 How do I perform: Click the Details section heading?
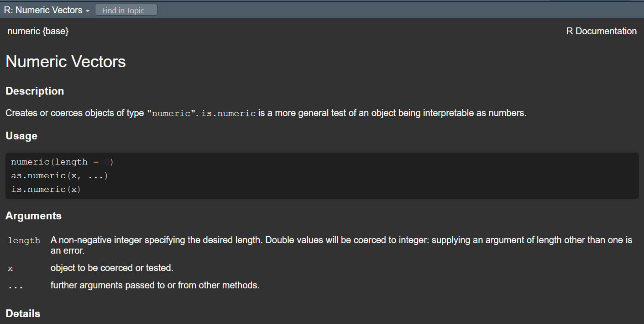[23, 313]
